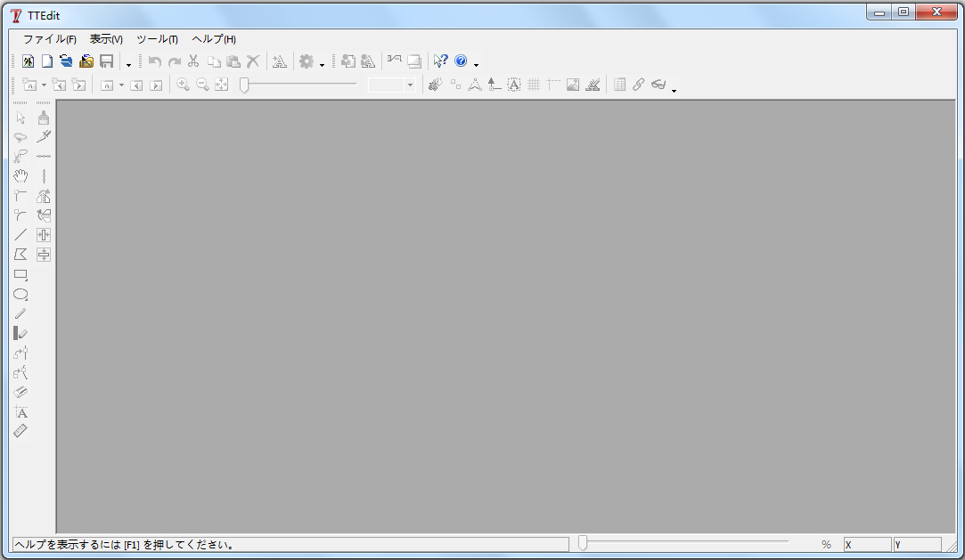
Task: Click the zoom in magnifier icon
Action: click(183, 85)
